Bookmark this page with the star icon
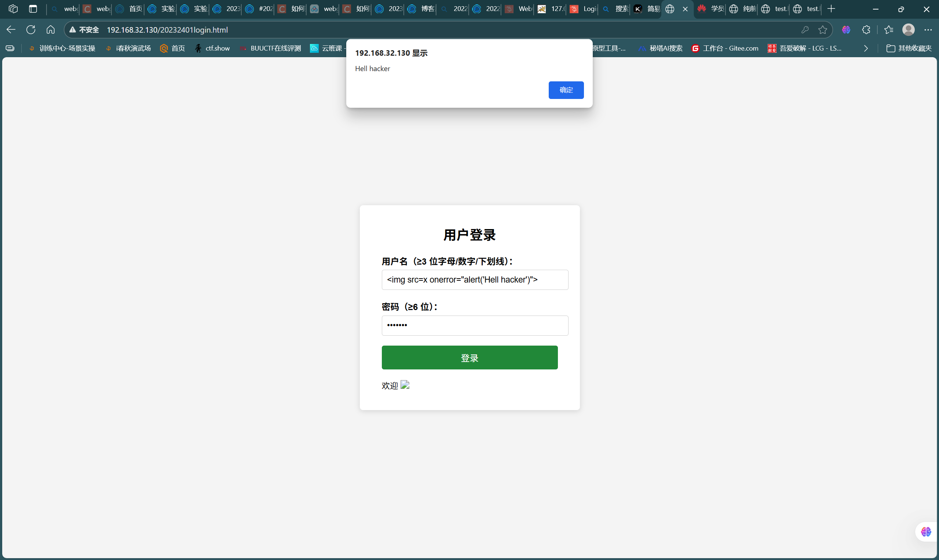Viewport: 939px width, 560px height. 823,30
